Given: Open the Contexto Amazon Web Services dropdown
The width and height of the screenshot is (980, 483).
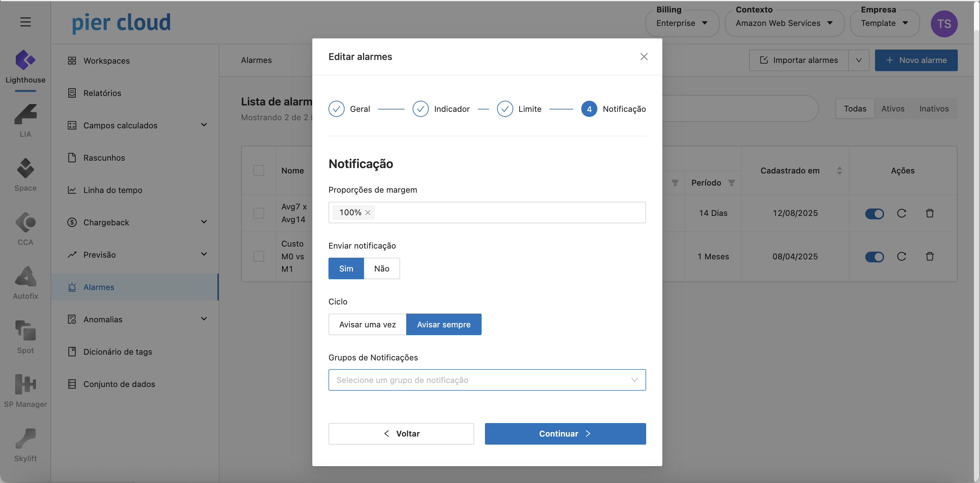Looking at the screenshot, I should (x=784, y=23).
